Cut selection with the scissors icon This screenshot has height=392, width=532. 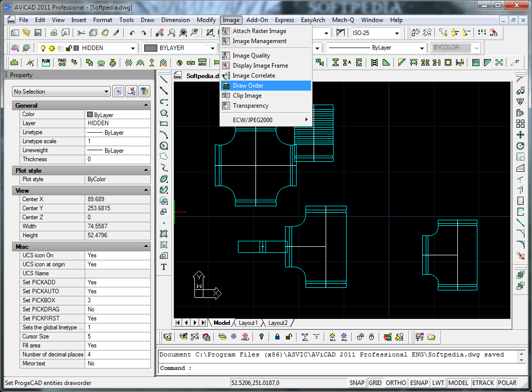click(x=81, y=33)
